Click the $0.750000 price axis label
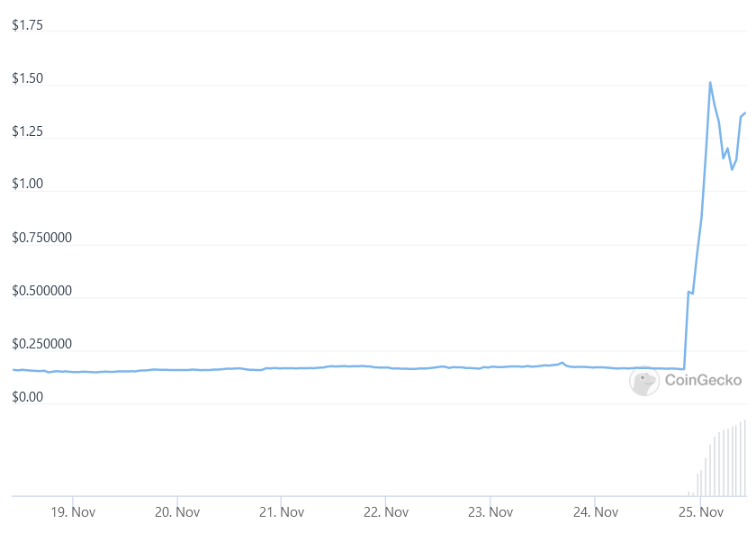 point(42,238)
